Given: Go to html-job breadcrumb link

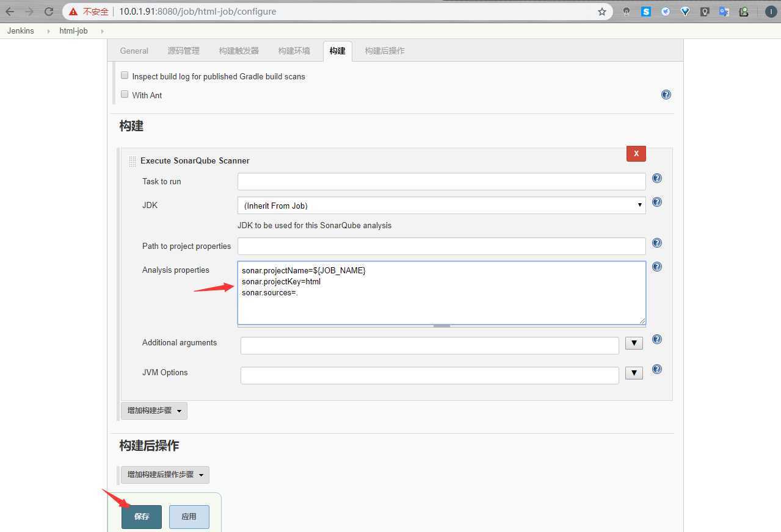Looking at the screenshot, I should point(73,31).
